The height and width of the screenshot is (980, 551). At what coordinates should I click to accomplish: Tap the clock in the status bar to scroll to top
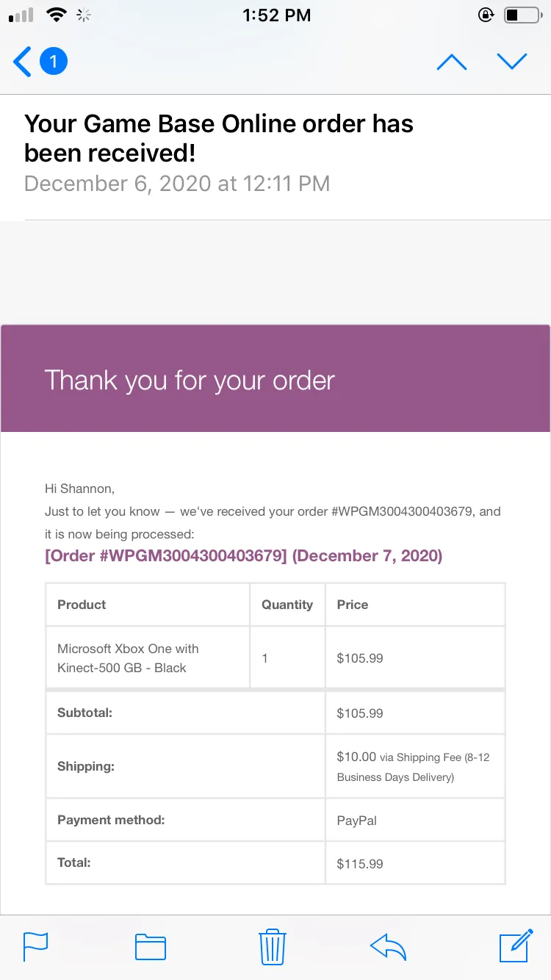pos(276,15)
